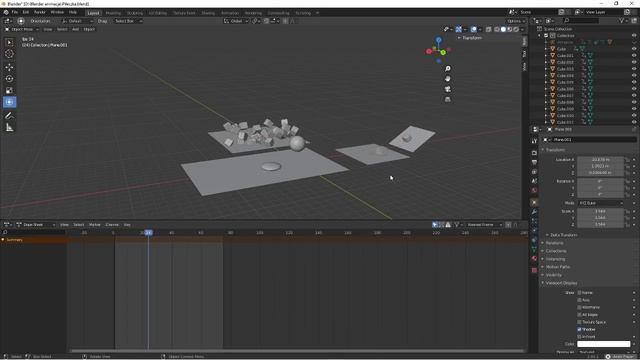Select the Scale tool

[9, 91]
